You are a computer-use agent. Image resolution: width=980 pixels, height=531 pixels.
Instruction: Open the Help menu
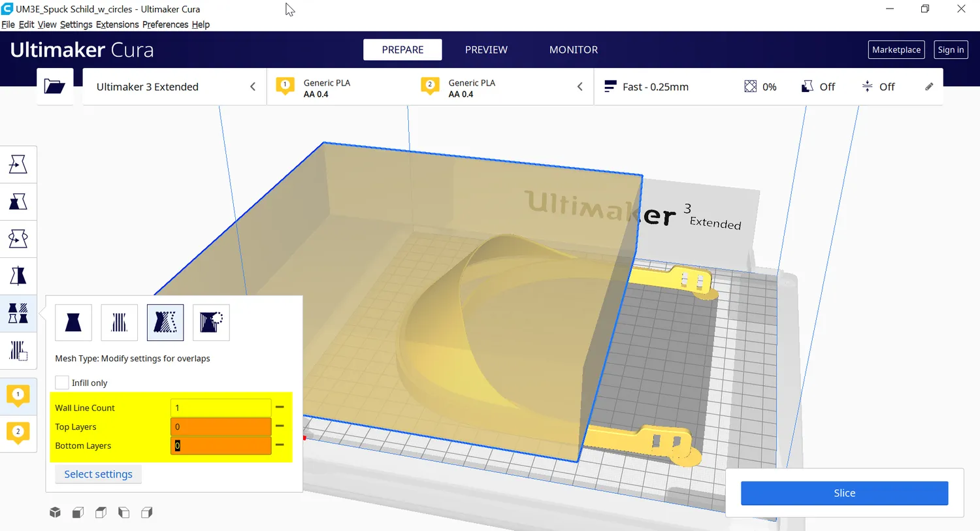point(201,25)
